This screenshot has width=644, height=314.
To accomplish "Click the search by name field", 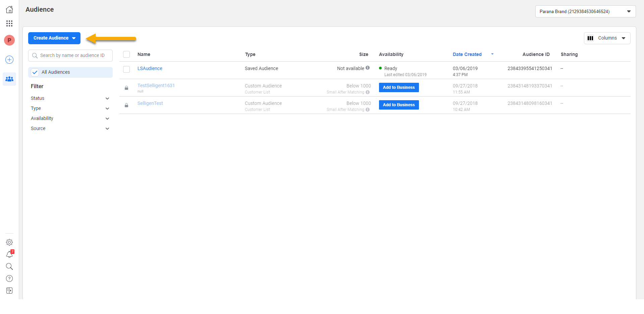I will point(72,56).
